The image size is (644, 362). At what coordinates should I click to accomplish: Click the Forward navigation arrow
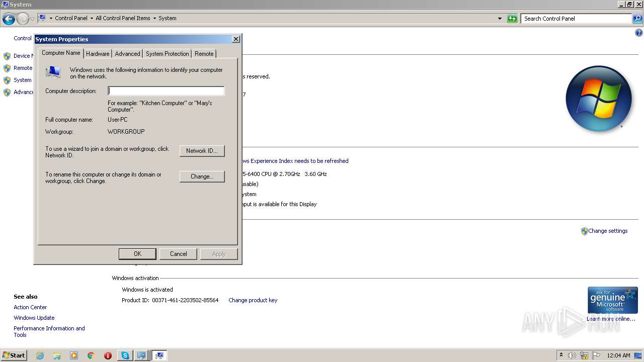(23, 19)
